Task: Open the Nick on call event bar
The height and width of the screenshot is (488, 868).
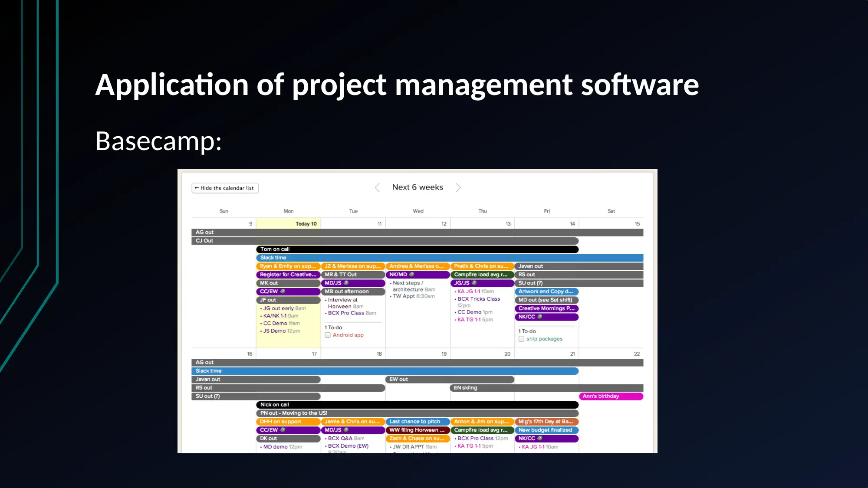Action: pos(417,404)
